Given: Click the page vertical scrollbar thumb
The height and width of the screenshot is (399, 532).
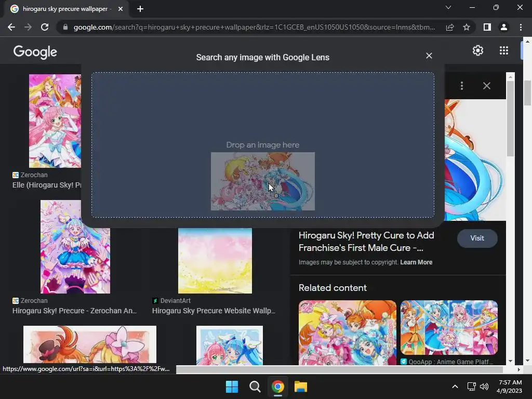Looking at the screenshot, I should (527, 93).
